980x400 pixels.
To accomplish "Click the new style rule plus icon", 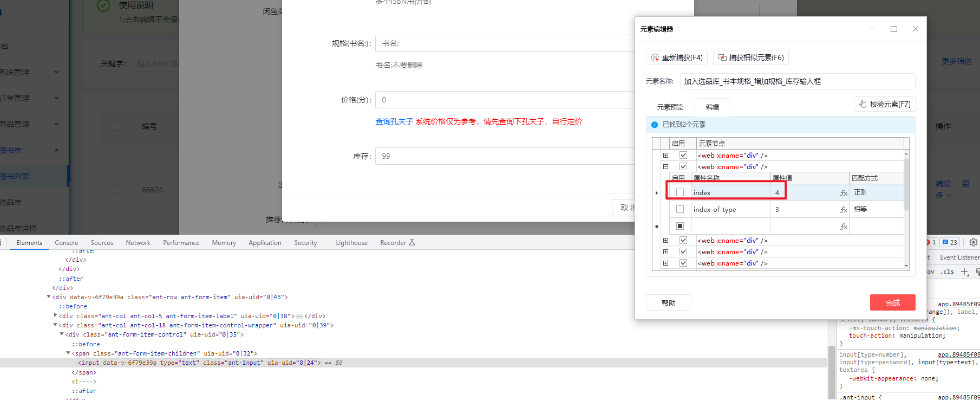I will (964, 272).
